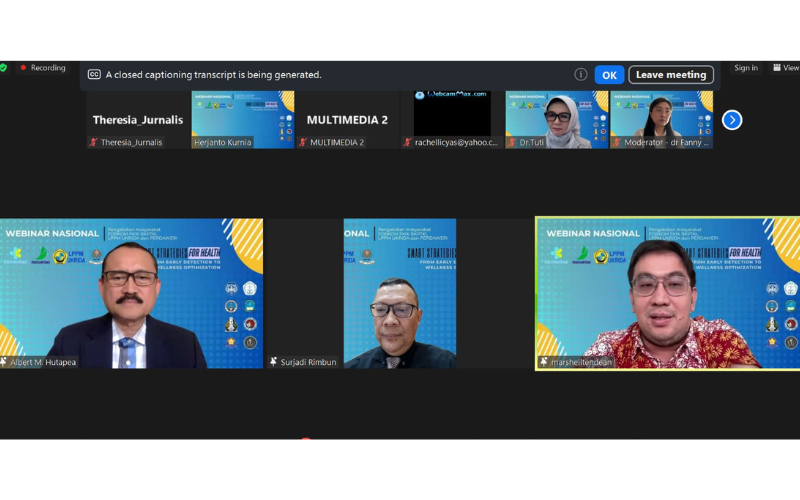Click the muted mic icon next to Dr.Tuti
This screenshot has width=800, height=500.
tap(512, 142)
